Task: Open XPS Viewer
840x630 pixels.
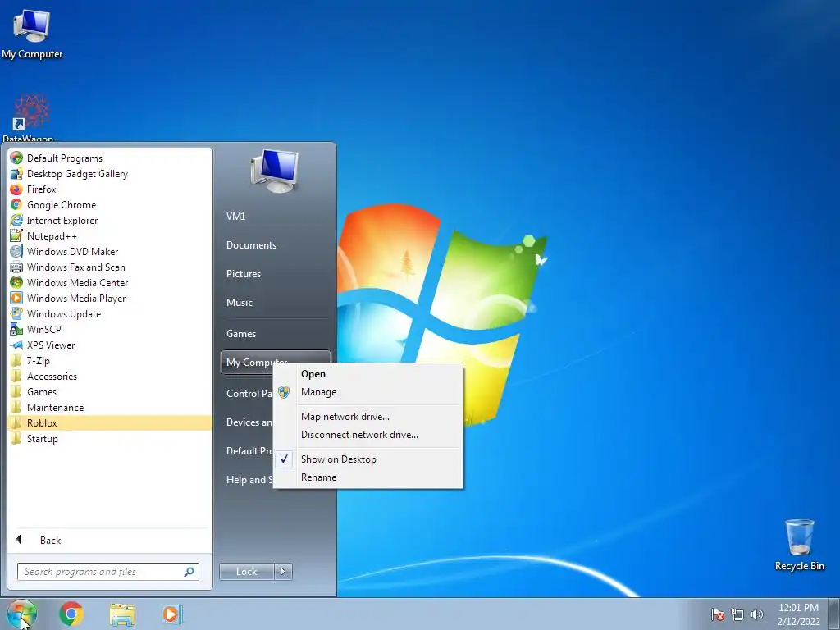Action: coord(110,345)
